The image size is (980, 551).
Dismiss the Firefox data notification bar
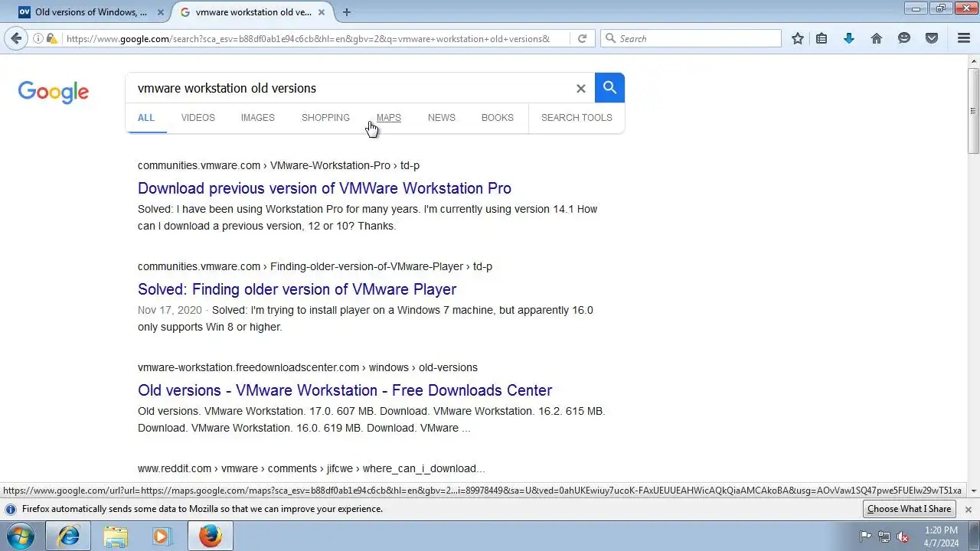(x=968, y=509)
